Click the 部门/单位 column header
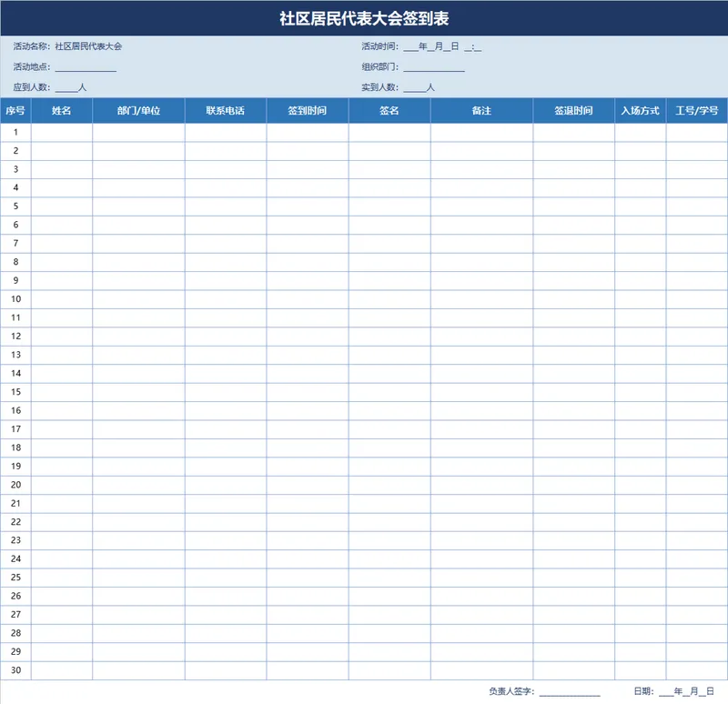 pos(138,110)
